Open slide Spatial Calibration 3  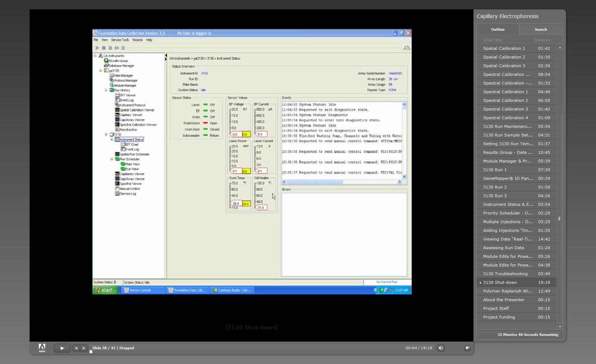pos(516,66)
